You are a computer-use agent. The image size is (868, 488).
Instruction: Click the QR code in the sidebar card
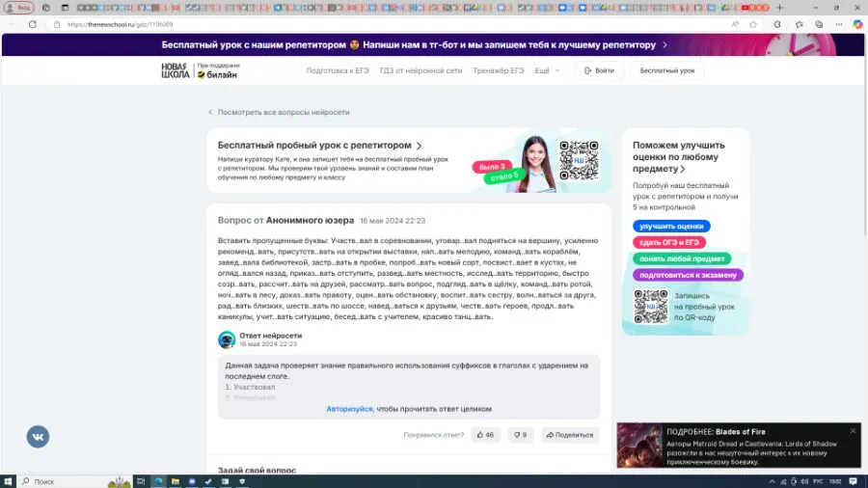(x=651, y=306)
